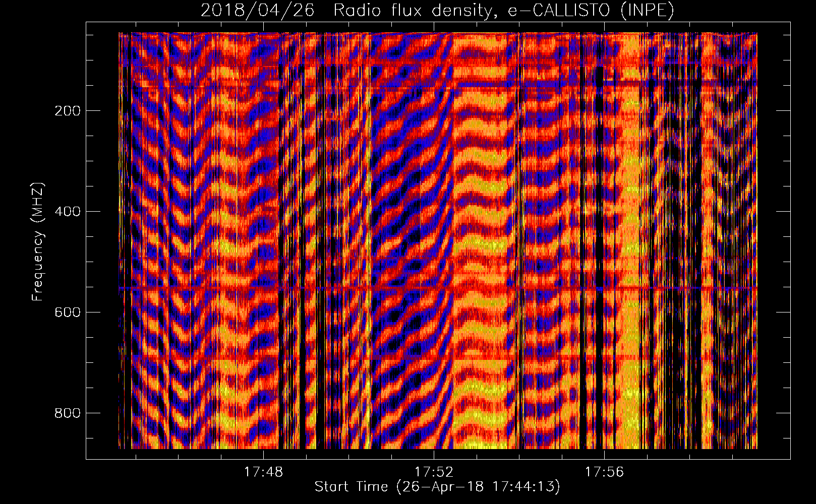Viewport: 816px width, 504px height.
Task: Click the 200 frequency tick label
Action: point(68,110)
